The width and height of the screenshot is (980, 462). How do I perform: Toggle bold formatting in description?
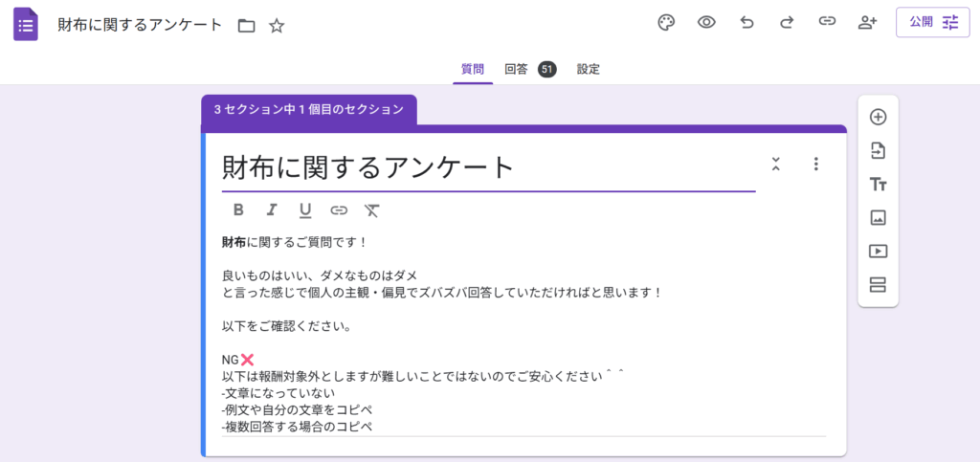click(x=238, y=209)
